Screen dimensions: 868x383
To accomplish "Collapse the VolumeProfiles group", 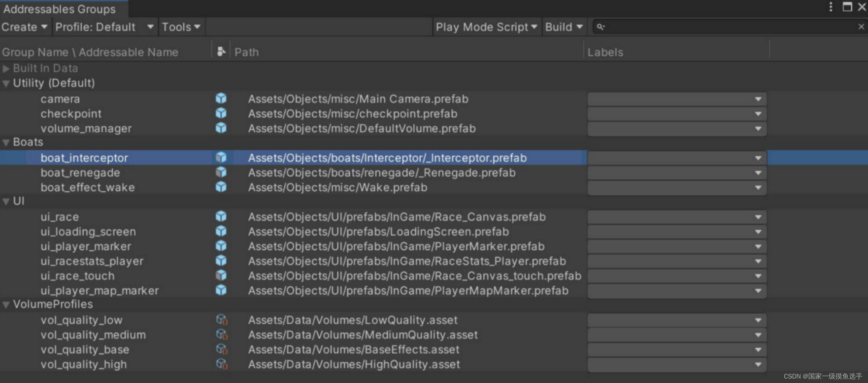I will [6, 305].
